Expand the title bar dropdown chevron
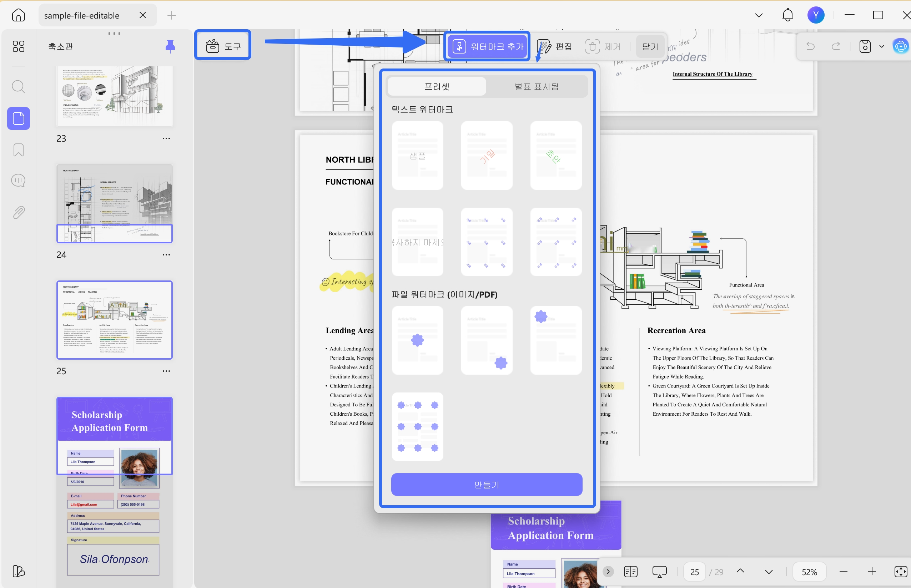 coord(759,15)
